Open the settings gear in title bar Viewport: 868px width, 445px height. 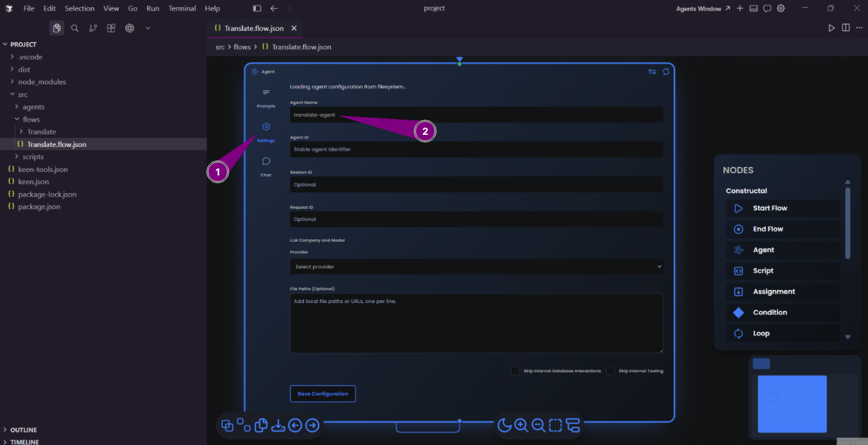(781, 8)
